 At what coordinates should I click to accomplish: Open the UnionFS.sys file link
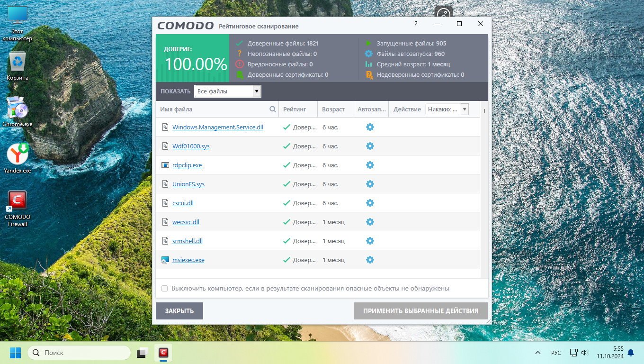188,184
